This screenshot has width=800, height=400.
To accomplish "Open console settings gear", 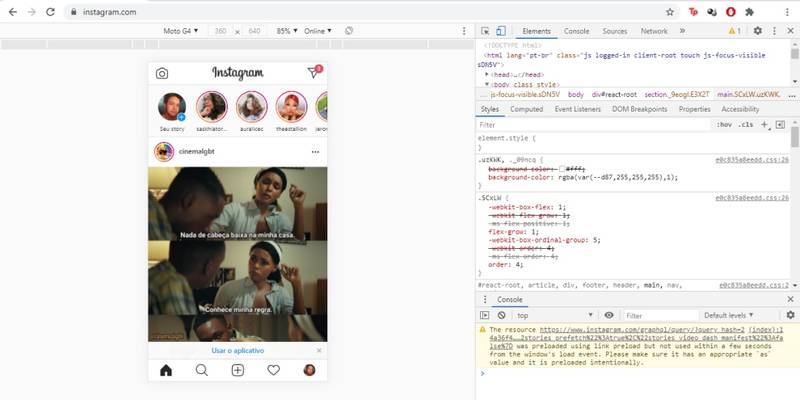I will pos(790,315).
